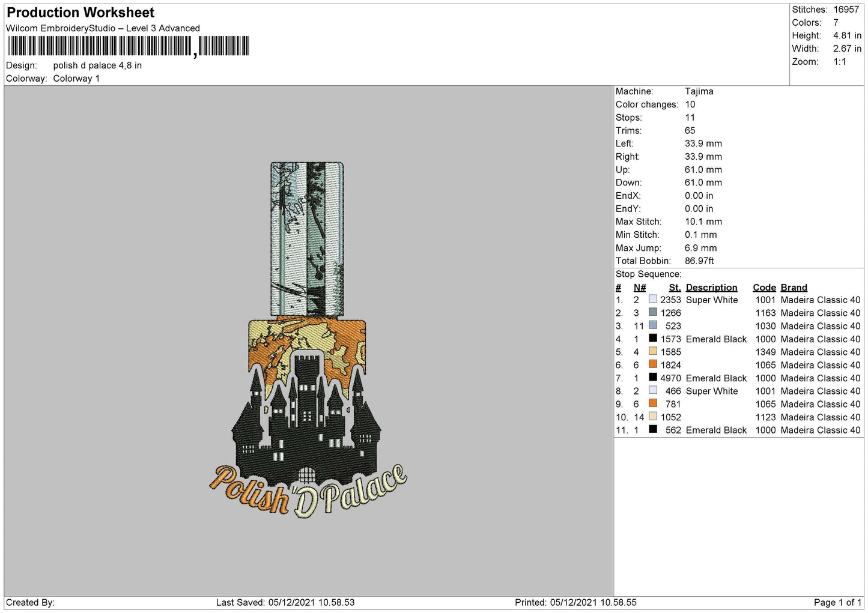Select 'Madeira Classic 40' brand in stop 1
The image size is (868, 613).
tap(820, 300)
